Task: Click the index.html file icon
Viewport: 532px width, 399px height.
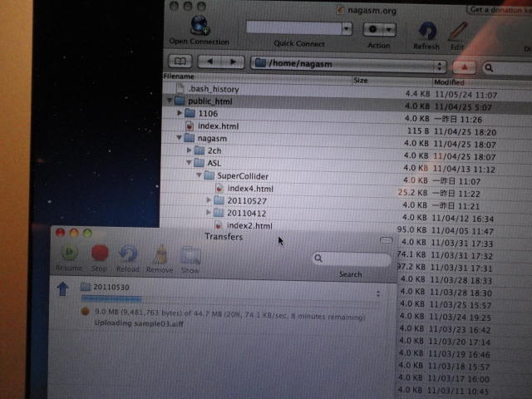Action: pos(190,126)
